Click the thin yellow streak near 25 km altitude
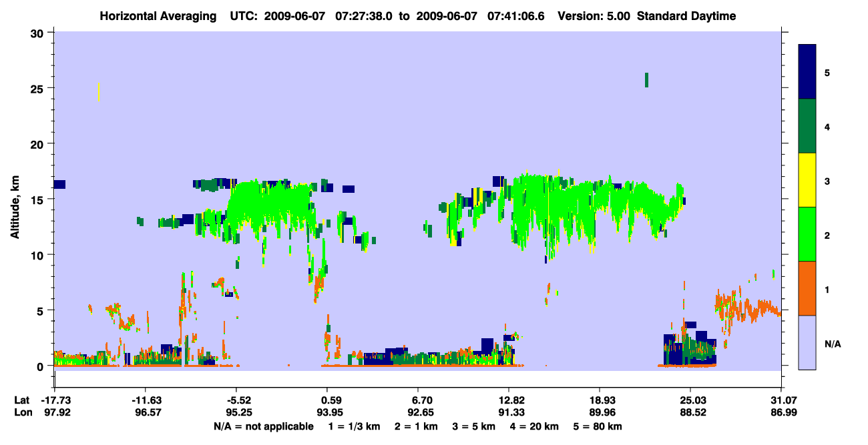Viewport: 868px width, 445px height. (99, 92)
